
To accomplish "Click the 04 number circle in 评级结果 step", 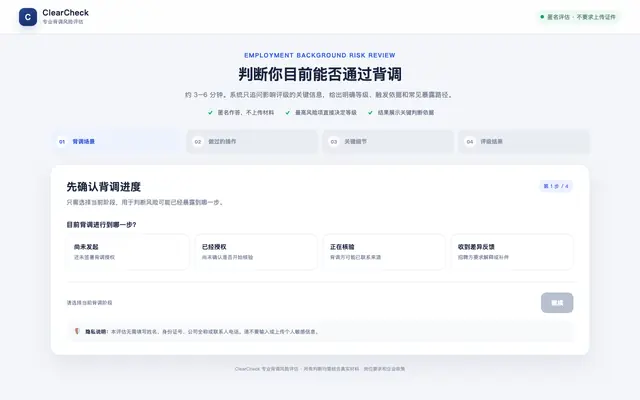I will [x=470, y=142].
